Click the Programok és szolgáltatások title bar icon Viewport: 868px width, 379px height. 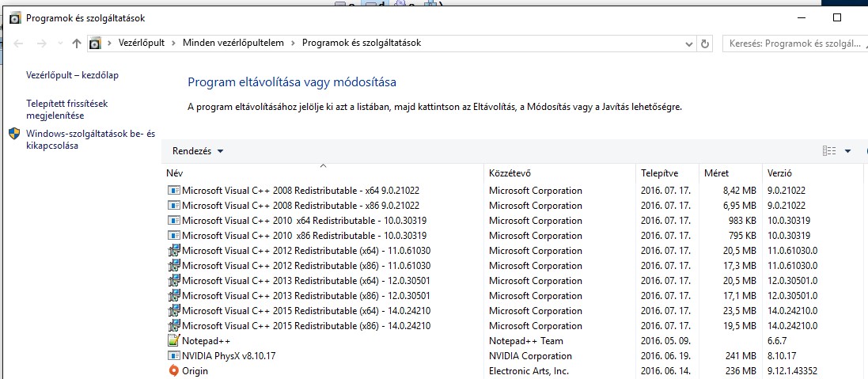click(x=16, y=18)
